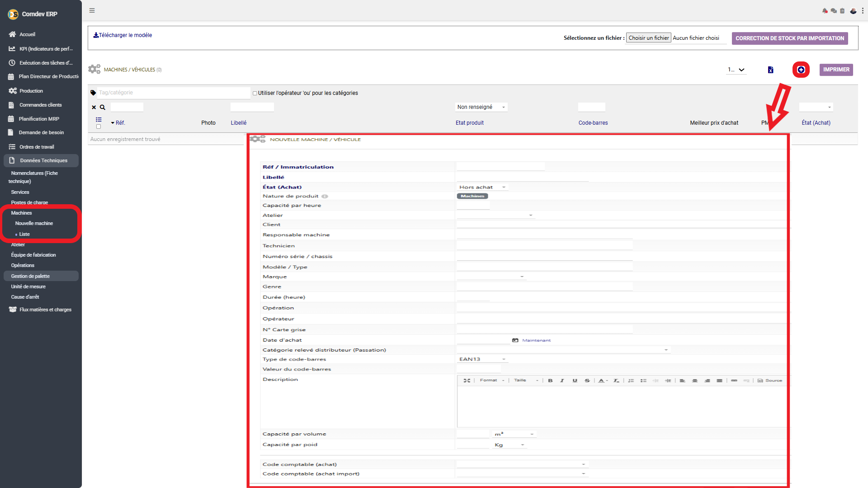Add a new machine with the plus icon

point(801,70)
